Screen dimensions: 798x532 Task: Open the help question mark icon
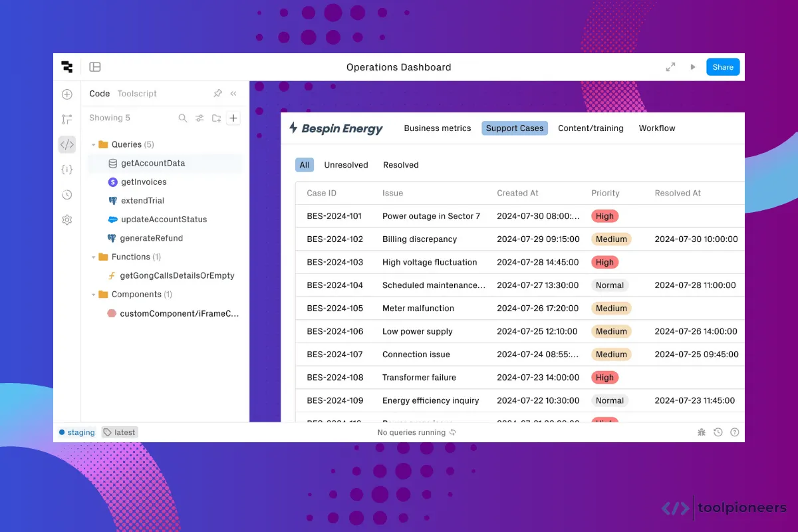click(735, 432)
